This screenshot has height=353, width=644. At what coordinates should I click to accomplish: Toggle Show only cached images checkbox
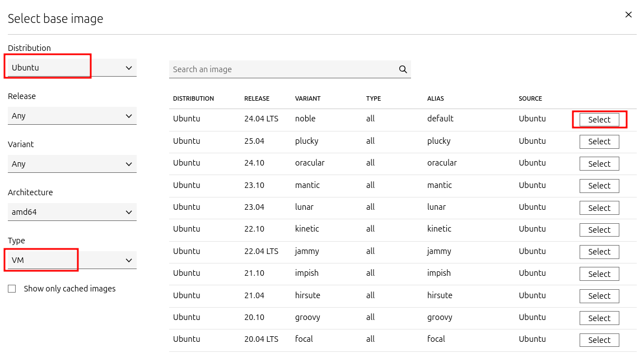12,289
